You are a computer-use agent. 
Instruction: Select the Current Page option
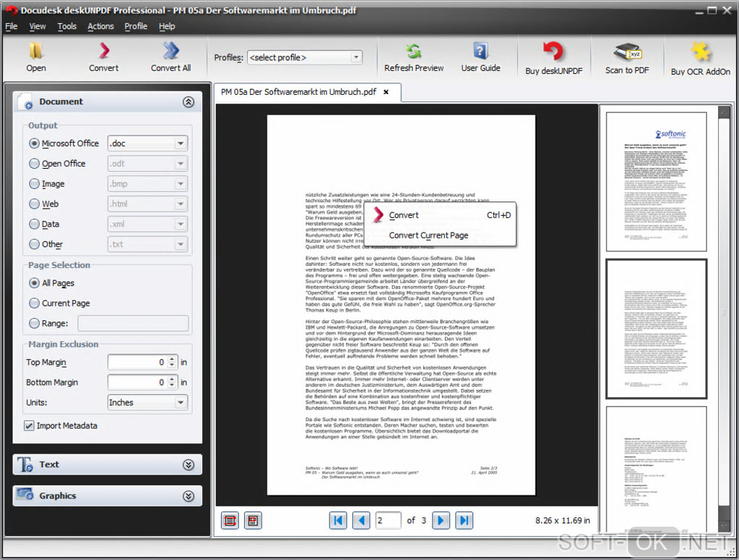tap(34, 303)
